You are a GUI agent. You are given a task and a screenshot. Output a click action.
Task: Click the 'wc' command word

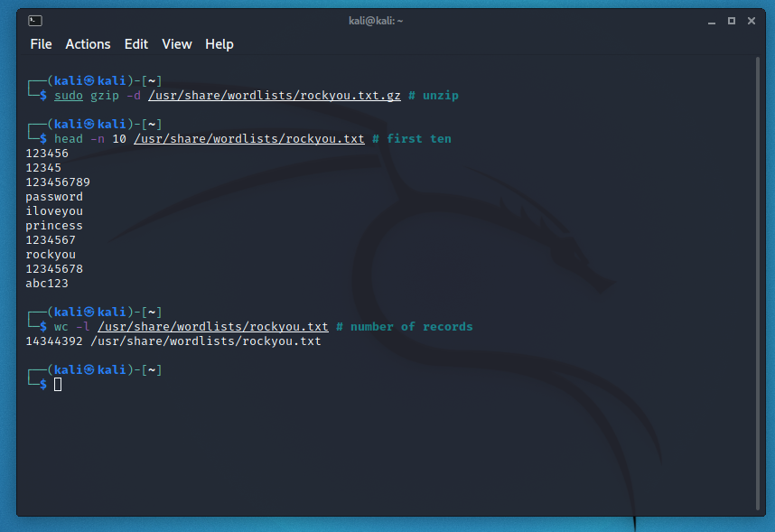tap(61, 327)
